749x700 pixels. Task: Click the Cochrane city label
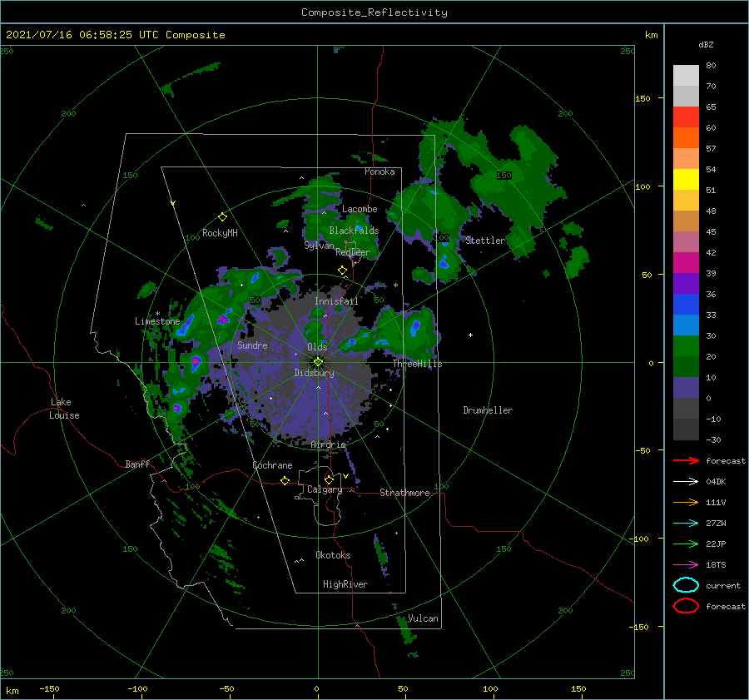272,465
